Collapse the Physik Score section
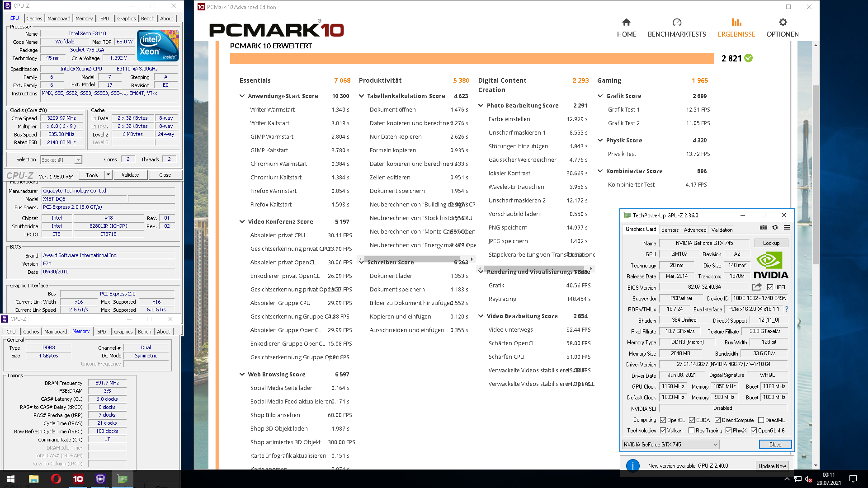 point(600,140)
